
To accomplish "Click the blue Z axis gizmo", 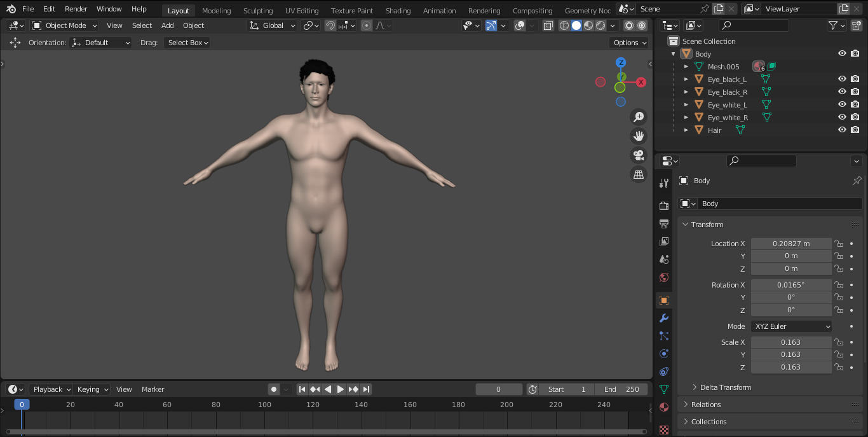I will pyautogui.click(x=621, y=62).
